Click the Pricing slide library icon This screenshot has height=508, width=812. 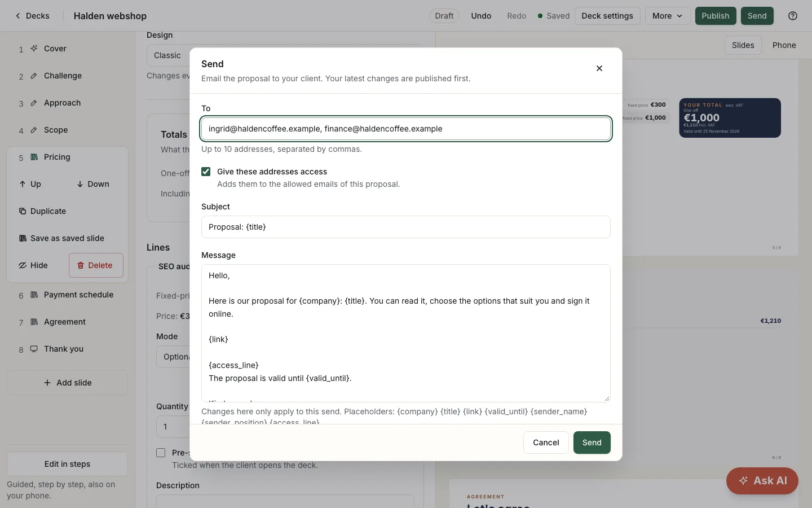coord(34,157)
